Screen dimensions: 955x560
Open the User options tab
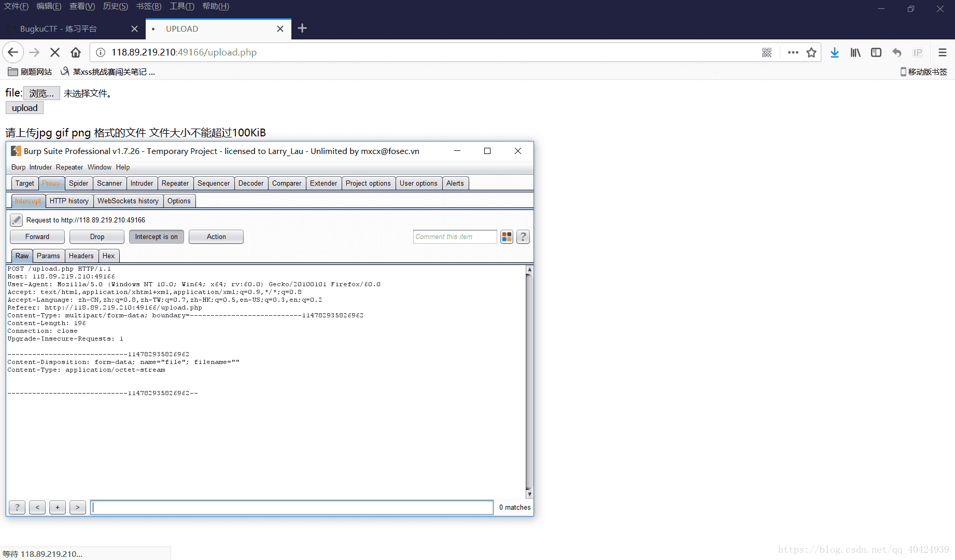418,184
